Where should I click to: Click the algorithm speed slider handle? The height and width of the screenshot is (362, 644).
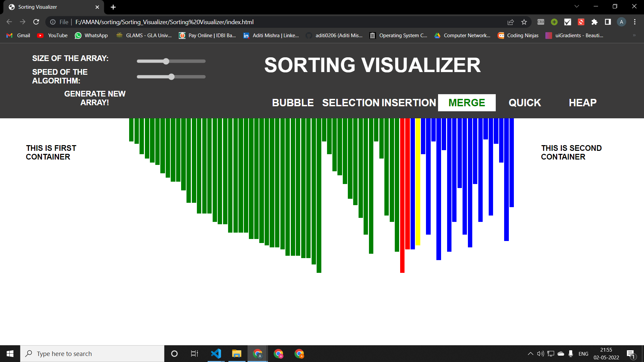[x=171, y=77]
